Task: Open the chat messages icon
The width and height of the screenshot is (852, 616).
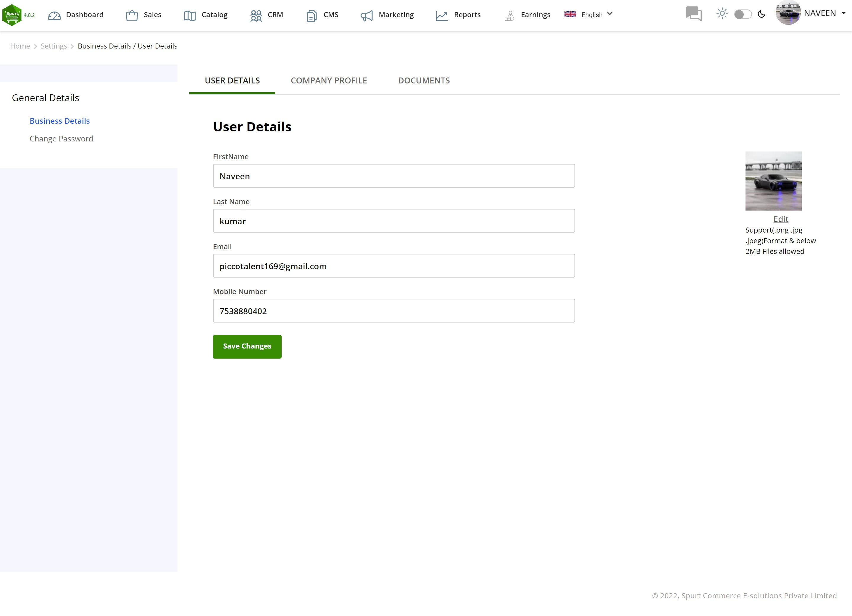Action: pos(694,14)
